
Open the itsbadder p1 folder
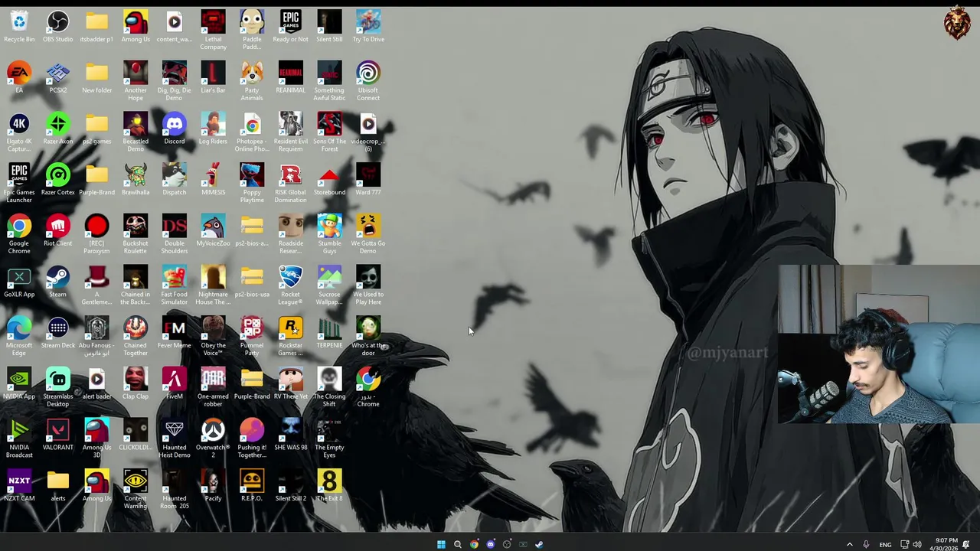point(96,27)
